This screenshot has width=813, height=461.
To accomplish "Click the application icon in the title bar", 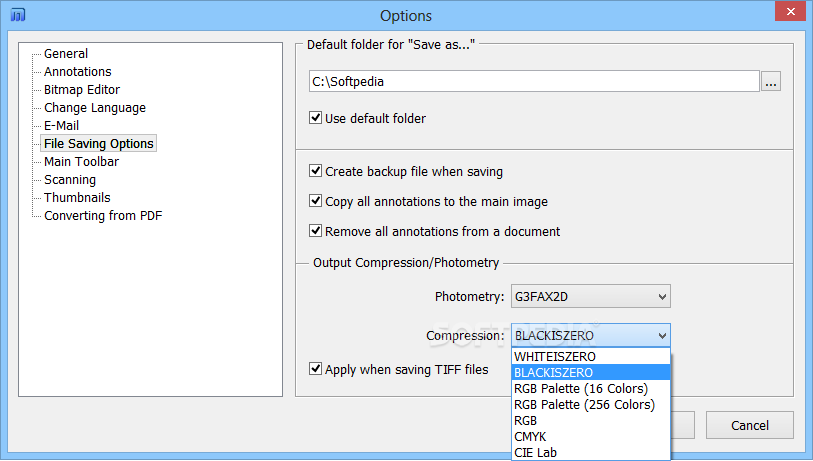I will pos(18,15).
